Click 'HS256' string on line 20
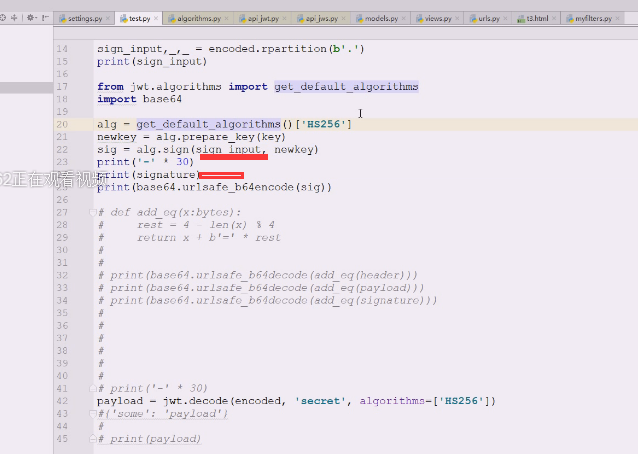638x454 pixels. [x=323, y=124]
